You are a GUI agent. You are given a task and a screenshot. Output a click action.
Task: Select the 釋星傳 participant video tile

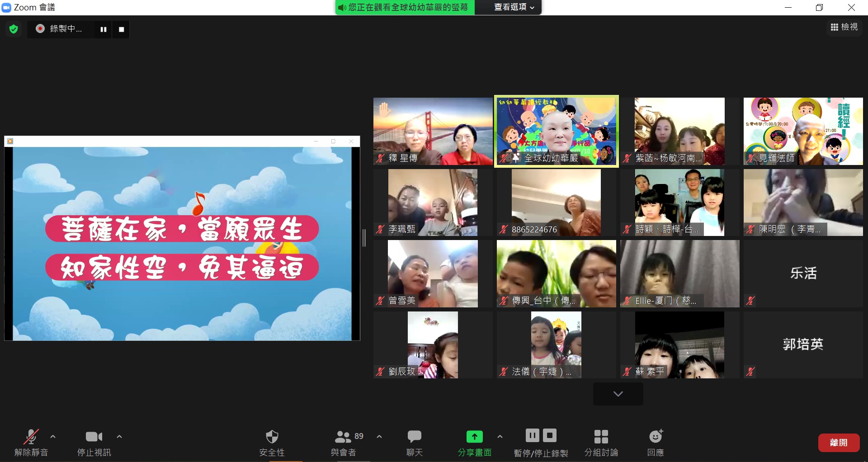coord(433,131)
